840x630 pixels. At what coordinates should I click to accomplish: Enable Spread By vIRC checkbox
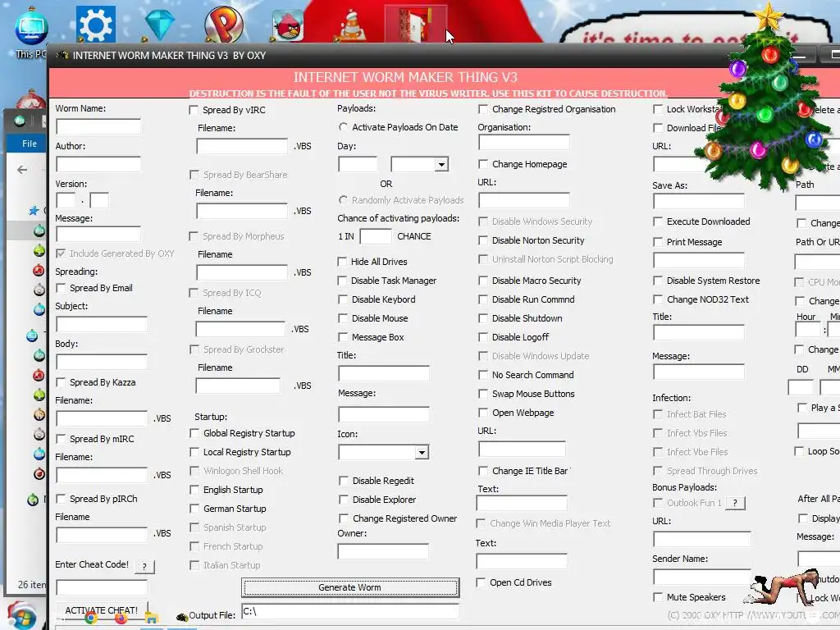194,110
